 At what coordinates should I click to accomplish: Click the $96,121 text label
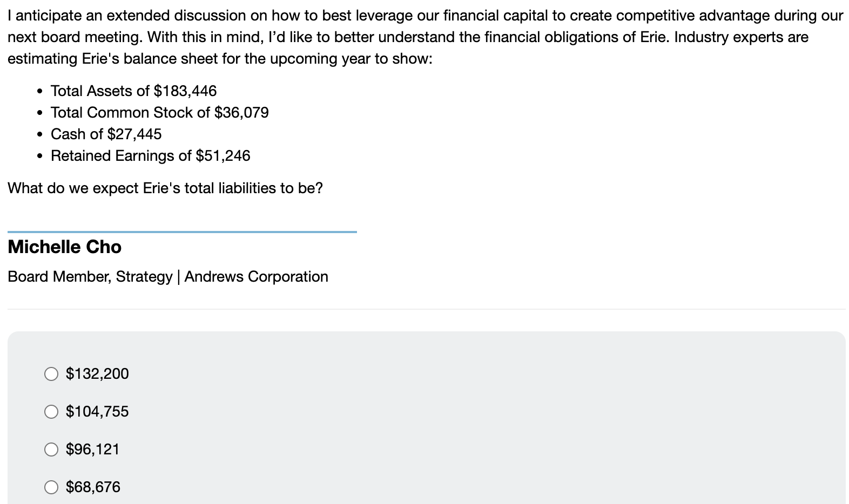click(93, 449)
